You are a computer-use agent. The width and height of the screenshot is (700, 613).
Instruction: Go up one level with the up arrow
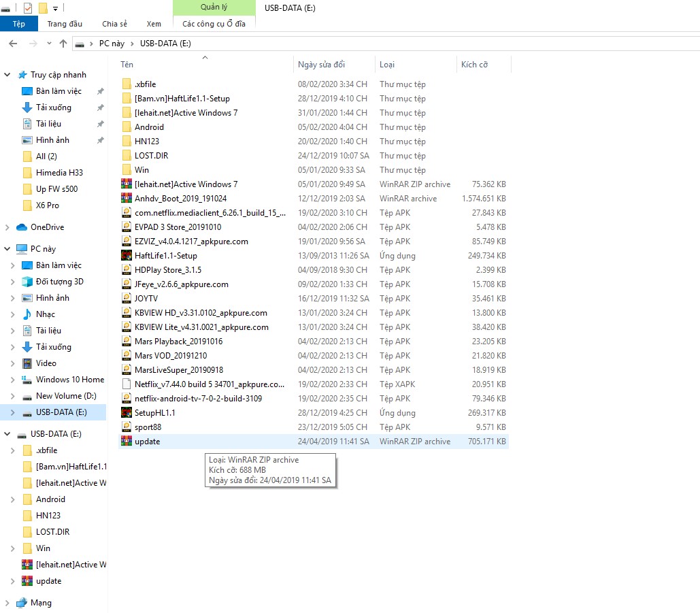(x=63, y=44)
